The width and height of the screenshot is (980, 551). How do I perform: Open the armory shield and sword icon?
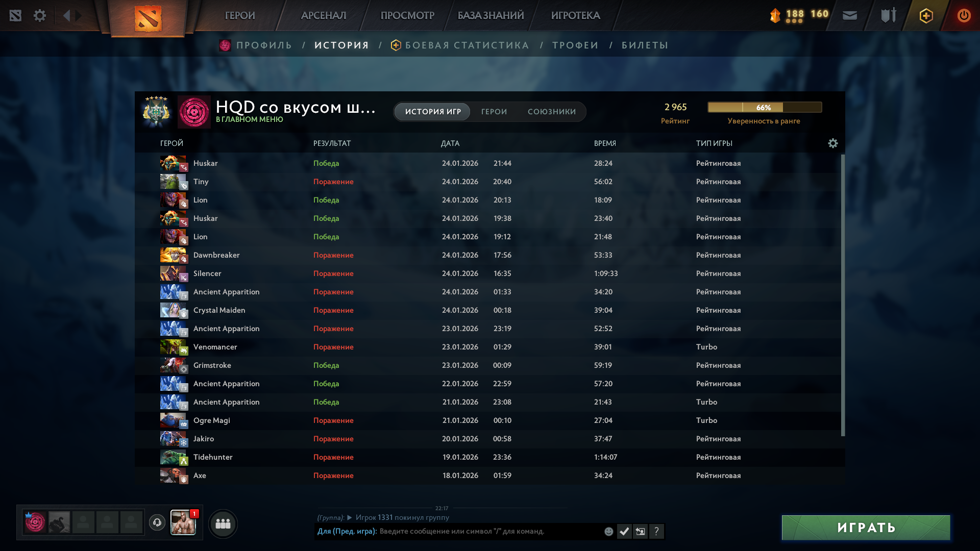(888, 15)
